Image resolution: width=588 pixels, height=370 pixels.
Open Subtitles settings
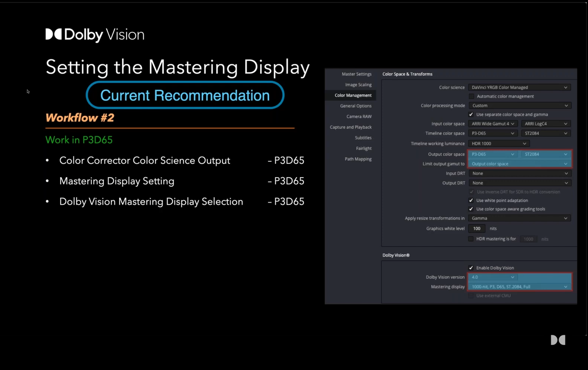[363, 138]
